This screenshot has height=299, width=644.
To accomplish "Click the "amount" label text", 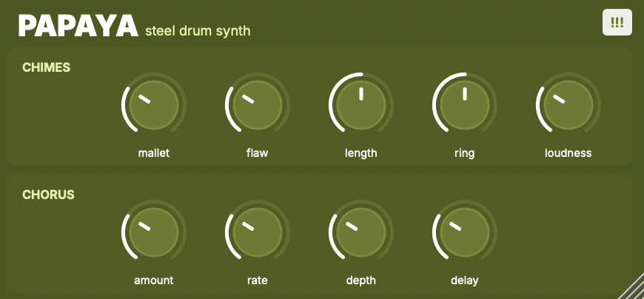I will pos(154,280).
